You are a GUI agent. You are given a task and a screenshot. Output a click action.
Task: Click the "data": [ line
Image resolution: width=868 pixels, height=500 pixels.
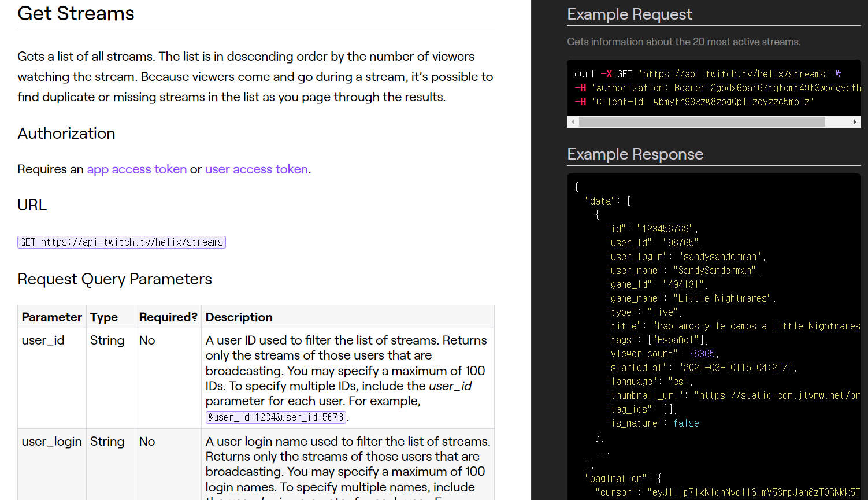(608, 201)
